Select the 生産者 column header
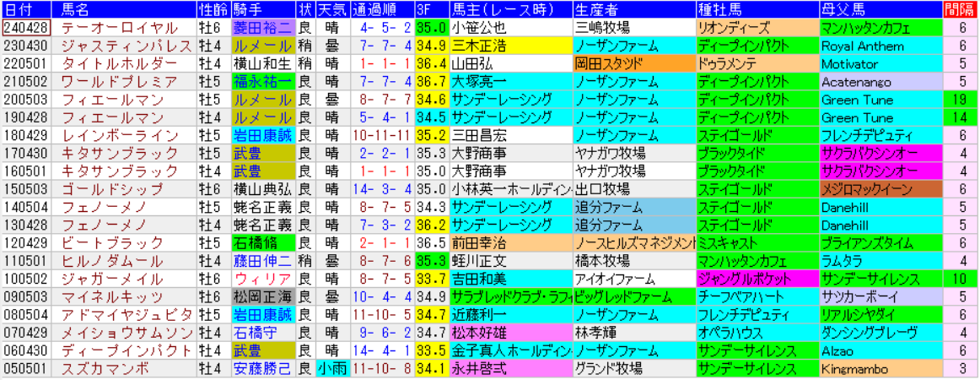 tap(633, 9)
